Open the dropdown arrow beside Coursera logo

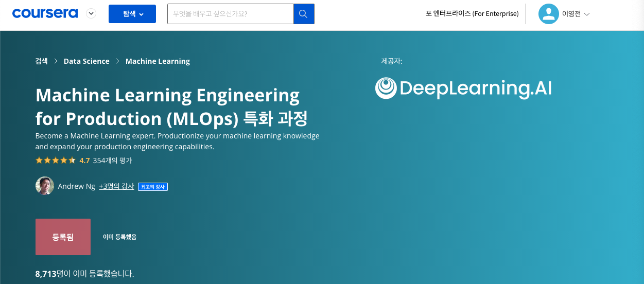91,14
